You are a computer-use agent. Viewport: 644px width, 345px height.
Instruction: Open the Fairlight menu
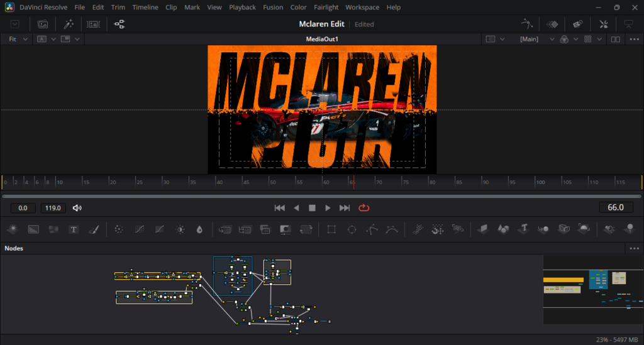pyautogui.click(x=326, y=8)
